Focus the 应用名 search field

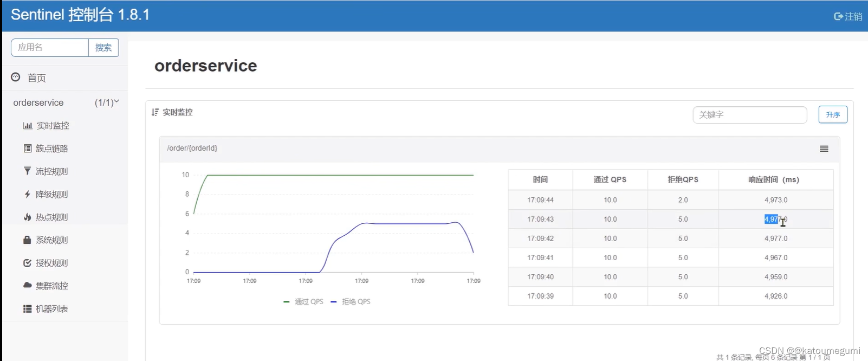coord(49,47)
